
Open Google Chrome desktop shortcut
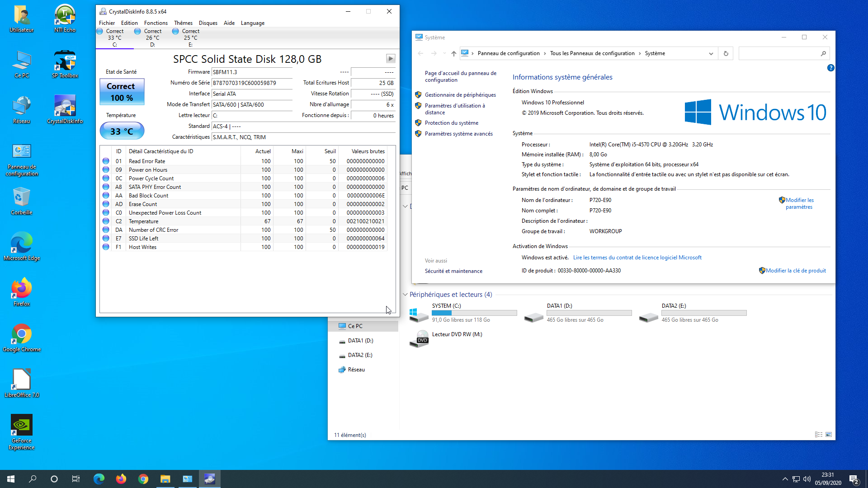pos(21,338)
